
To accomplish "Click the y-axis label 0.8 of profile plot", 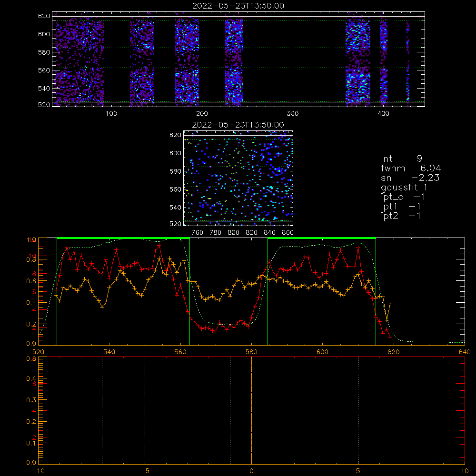I will 31,260.
